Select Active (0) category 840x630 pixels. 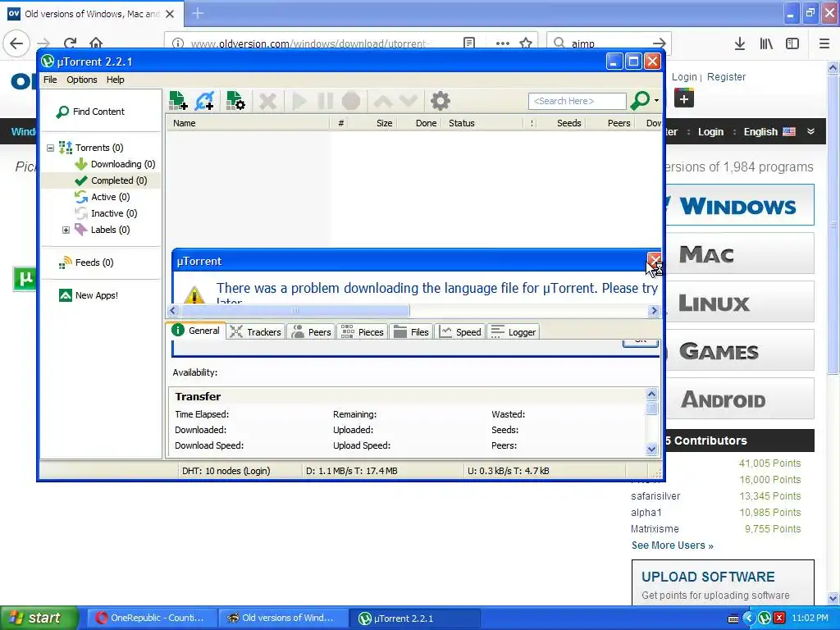coord(103,197)
